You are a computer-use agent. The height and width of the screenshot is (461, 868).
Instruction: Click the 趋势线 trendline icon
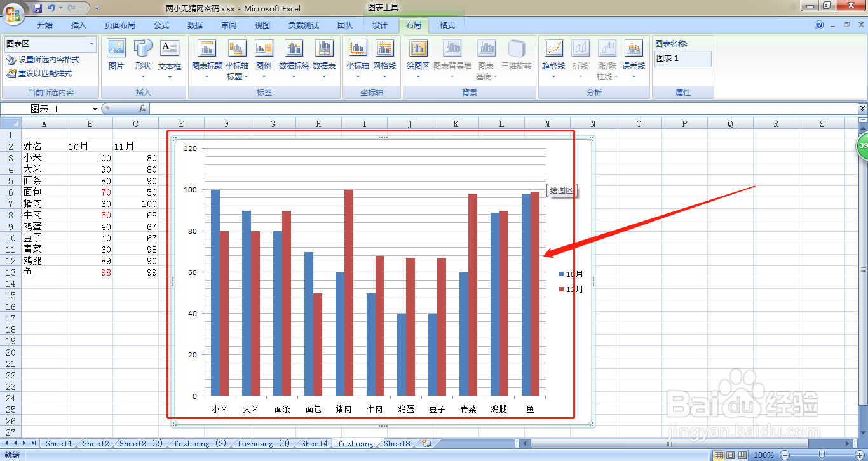553,60
